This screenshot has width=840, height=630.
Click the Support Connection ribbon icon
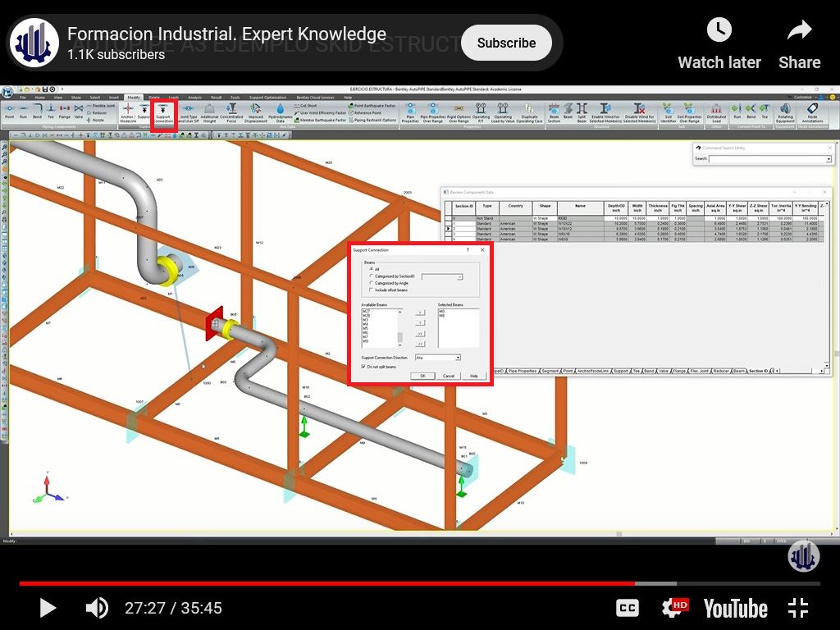point(163,114)
